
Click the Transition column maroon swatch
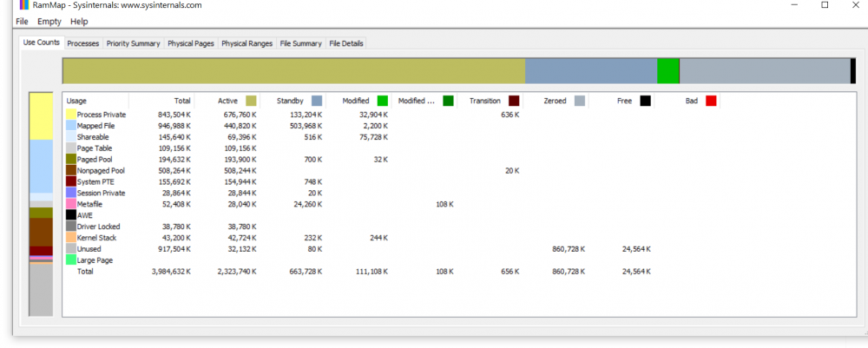pos(514,101)
